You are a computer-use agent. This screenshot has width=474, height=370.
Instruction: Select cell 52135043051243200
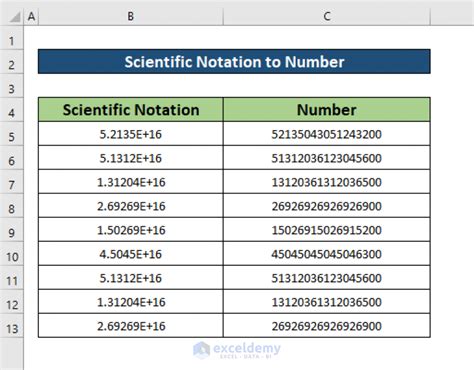pos(327,134)
